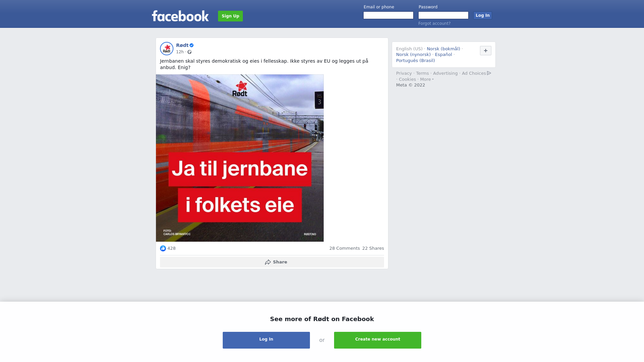This screenshot has height=362, width=644.
Task: Click the blue like reaction icon
Action: [x=163, y=248]
